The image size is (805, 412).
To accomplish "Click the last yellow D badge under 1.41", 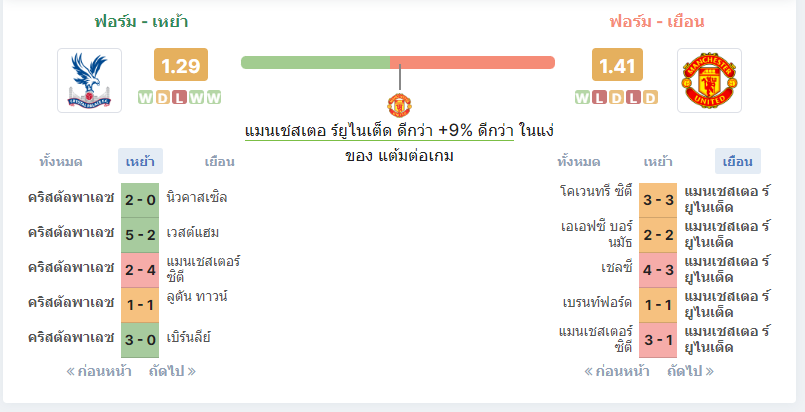I will coord(650,97).
